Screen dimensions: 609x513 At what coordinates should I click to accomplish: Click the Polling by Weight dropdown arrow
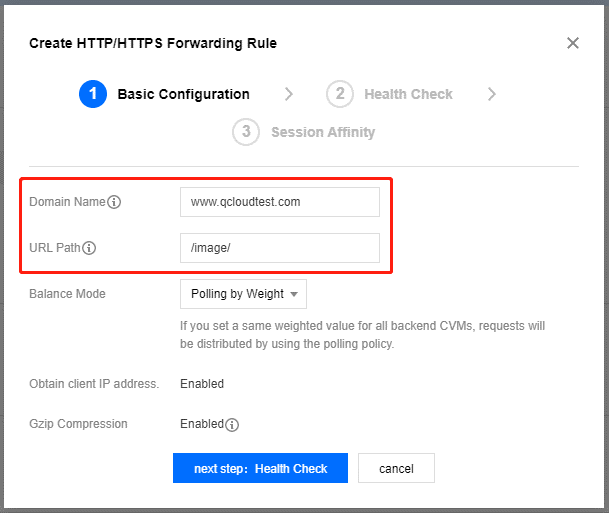tap(294, 294)
